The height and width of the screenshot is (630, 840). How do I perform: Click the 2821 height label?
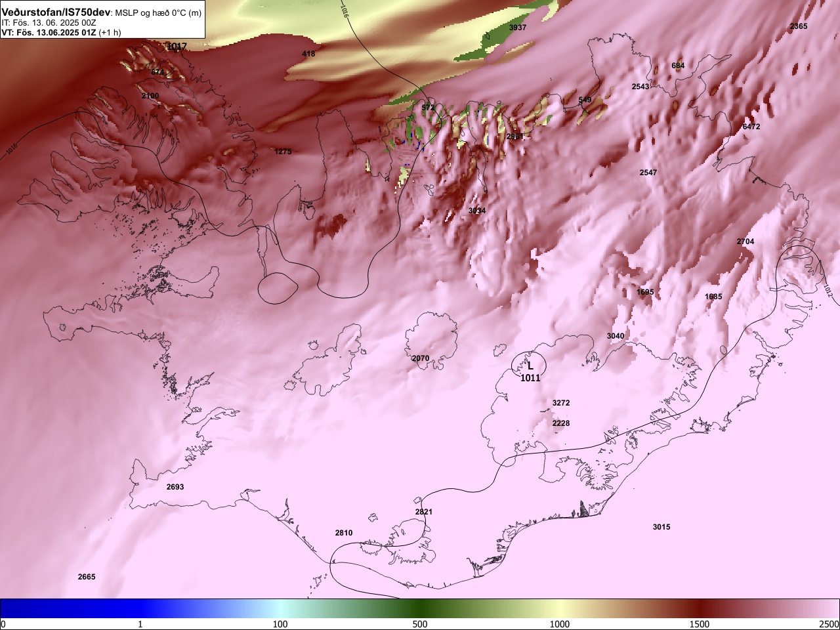click(x=424, y=512)
